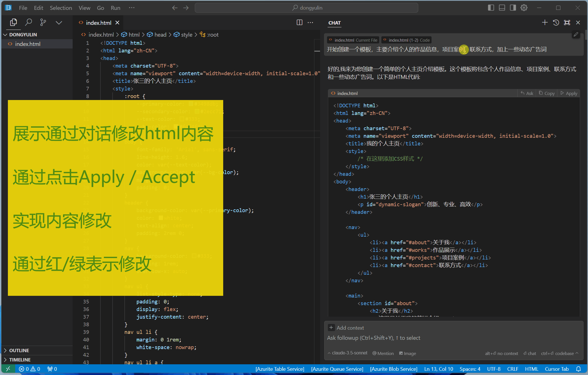This screenshot has width=588, height=375.
Task: Open the settings gear in title bar
Action: pyautogui.click(x=524, y=8)
